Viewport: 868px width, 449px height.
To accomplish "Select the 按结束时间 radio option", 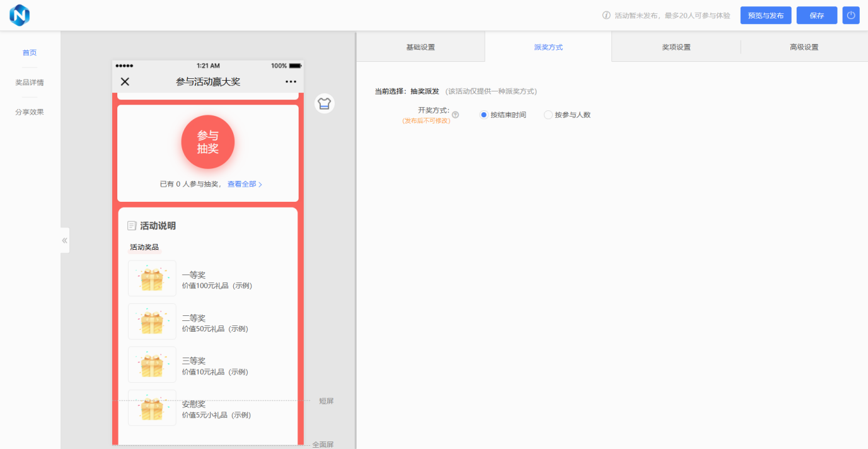I will tap(484, 115).
